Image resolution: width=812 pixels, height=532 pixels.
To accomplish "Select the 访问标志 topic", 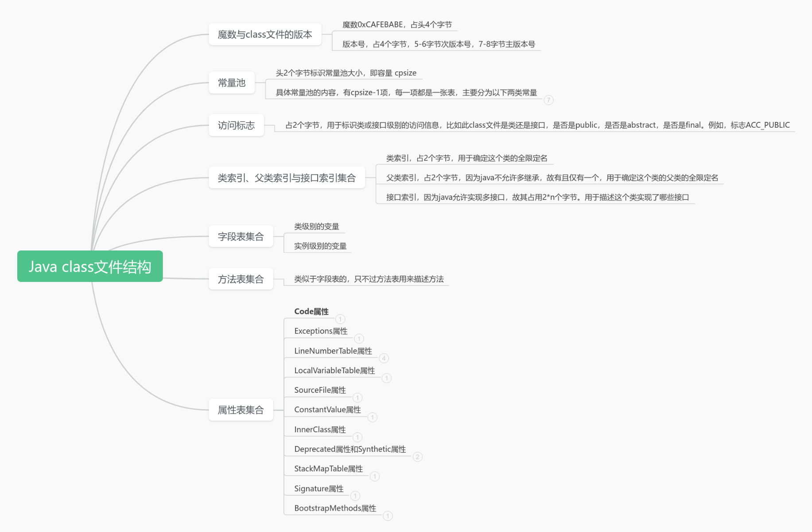I will [236, 125].
